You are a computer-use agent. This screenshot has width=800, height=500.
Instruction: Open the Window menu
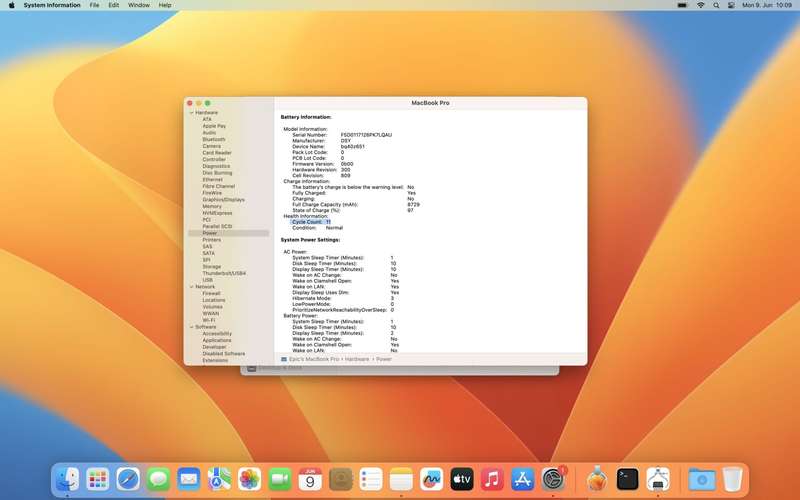(x=139, y=5)
